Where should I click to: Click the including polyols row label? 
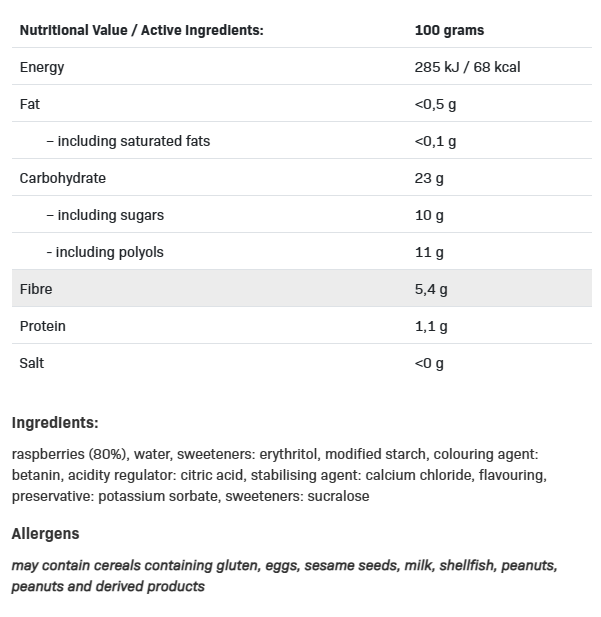pyautogui.click(x=105, y=252)
